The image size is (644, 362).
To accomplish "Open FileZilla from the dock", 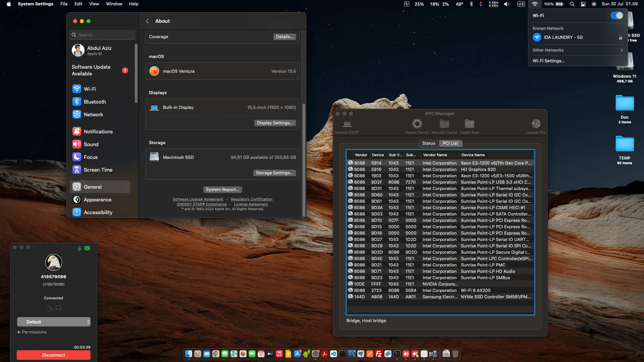I will coord(379,354).
